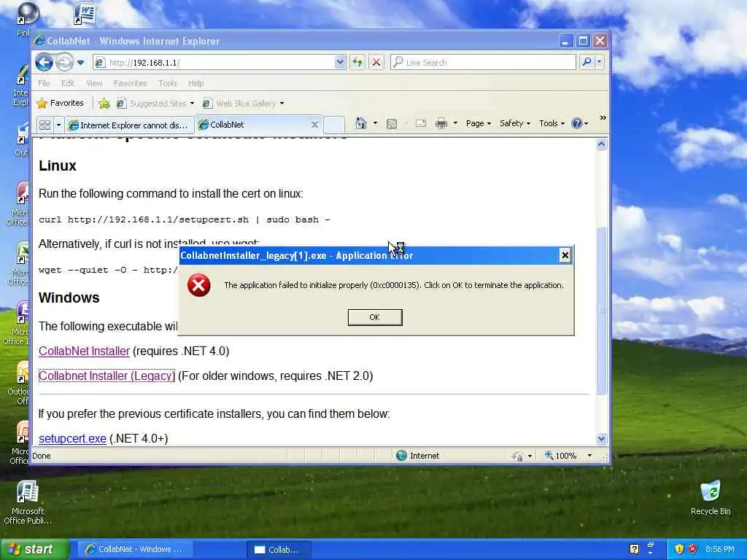Expand the Print dropdown arrow
Screen dimensions: 747x560
tap(455, 123)
